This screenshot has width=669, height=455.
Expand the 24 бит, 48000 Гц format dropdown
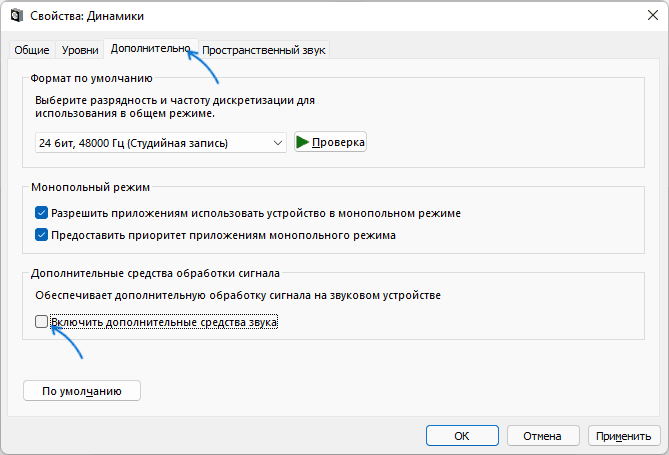pyautogui.click(x=160, y=143)
